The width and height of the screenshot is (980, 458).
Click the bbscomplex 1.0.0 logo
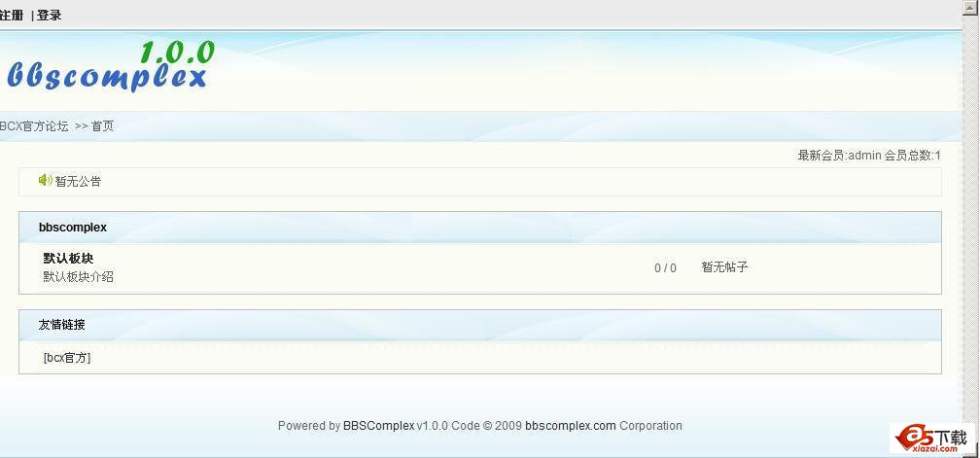click(109, 66)
